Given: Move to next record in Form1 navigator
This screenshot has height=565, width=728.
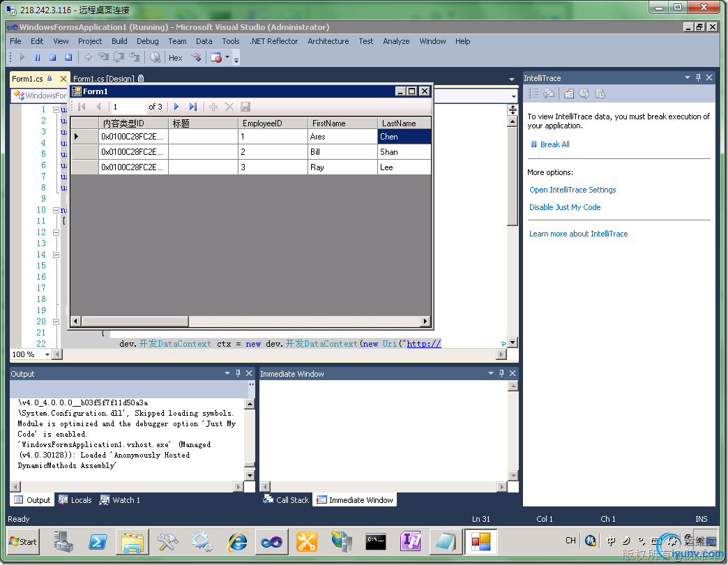Looking at the screenshot, I should (176, 107).
